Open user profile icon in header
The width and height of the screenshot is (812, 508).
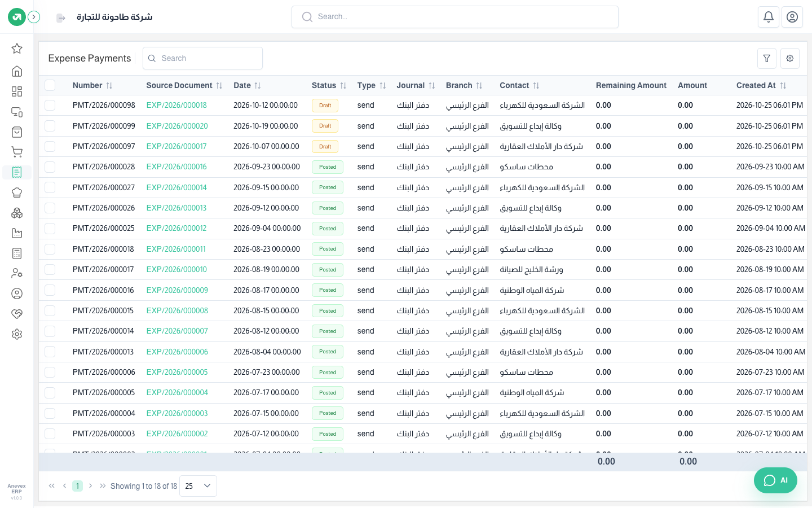pos(792,17)
